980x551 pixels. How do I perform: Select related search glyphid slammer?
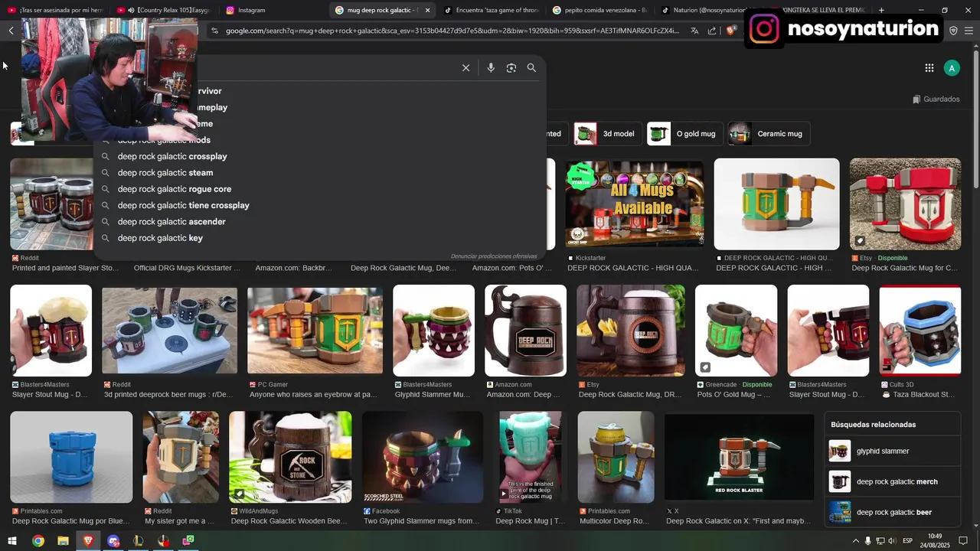(893, 452)
